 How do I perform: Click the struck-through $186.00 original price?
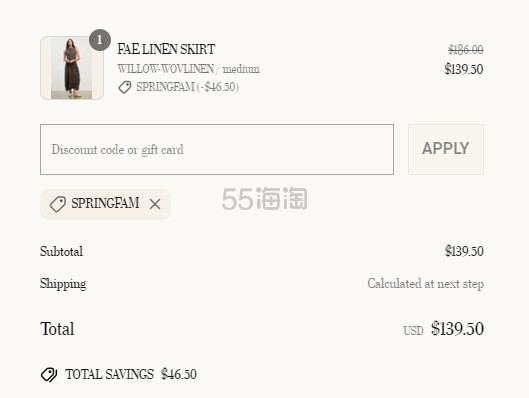(x=466, y=50)
